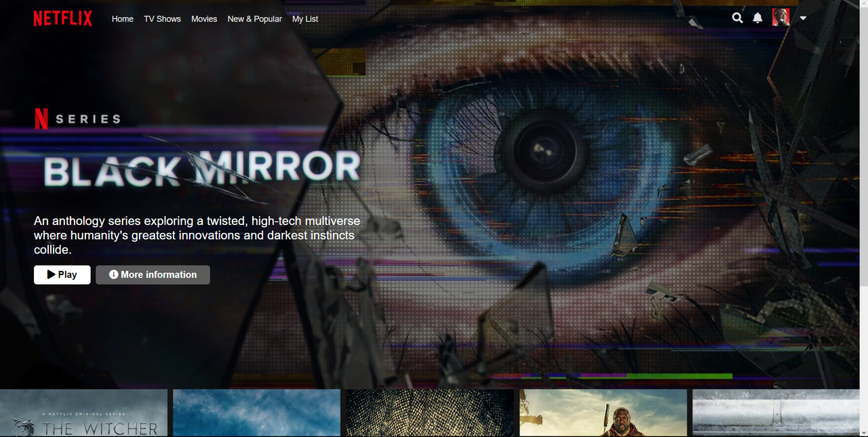Click the right scrollbar track

pyautogui.click(x=864, y=217)
